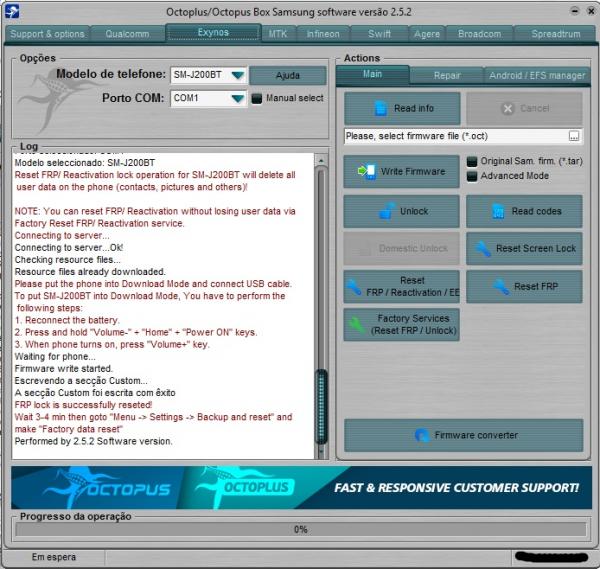The image size is (600, 569).
Task: Click log line "1. Reconnect the battery."
Action: [67, 320]
